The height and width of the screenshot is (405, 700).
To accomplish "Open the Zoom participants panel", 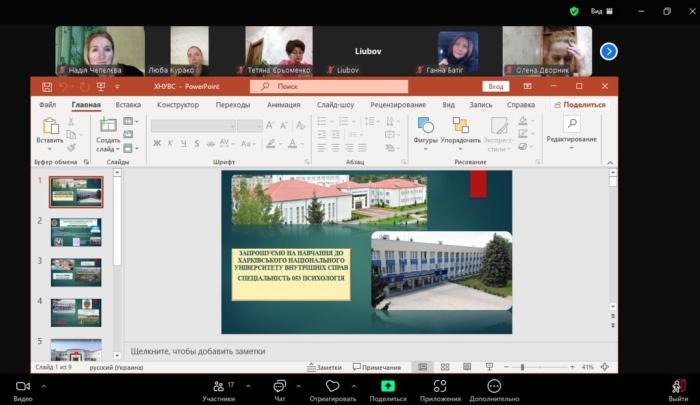I will coord(218,385).
